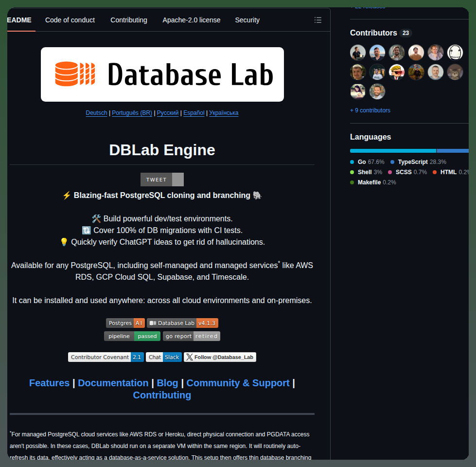The width and height of the screenshot is (476, 467).
Task: Open the Security tab
Action: click(x=247, y=20)
